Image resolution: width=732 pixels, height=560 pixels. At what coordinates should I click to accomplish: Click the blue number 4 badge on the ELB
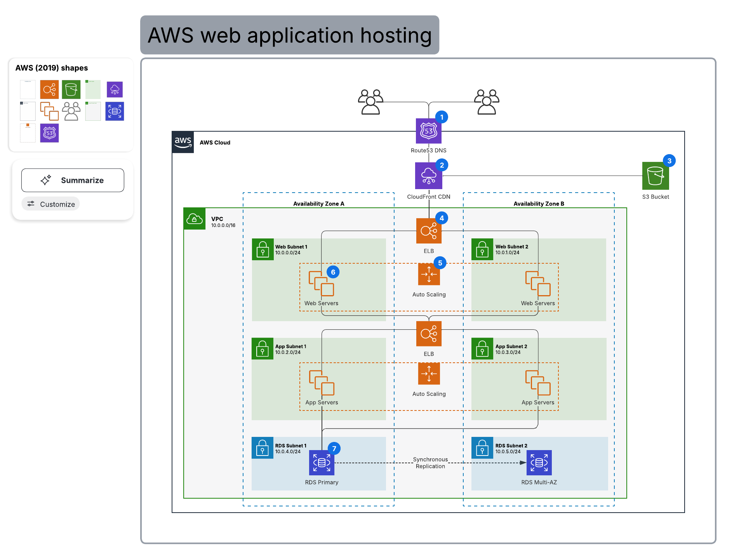tap(442, 218)
